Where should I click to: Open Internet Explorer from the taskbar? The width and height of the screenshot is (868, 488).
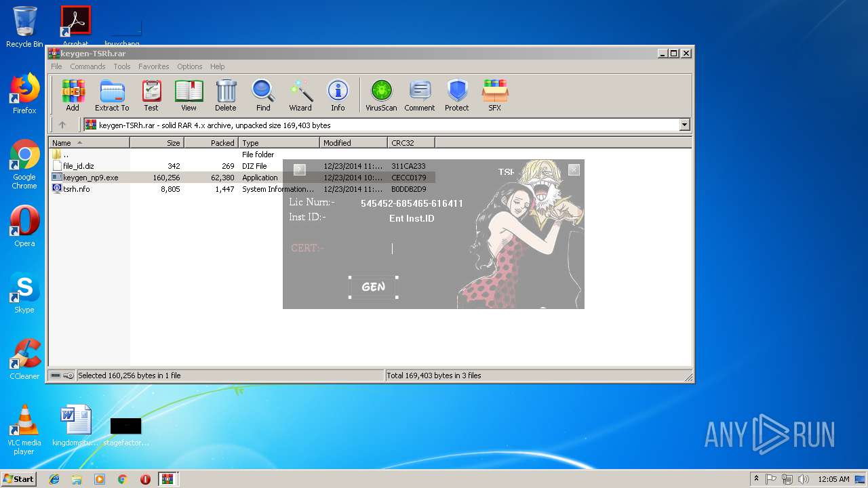[54, 479]
